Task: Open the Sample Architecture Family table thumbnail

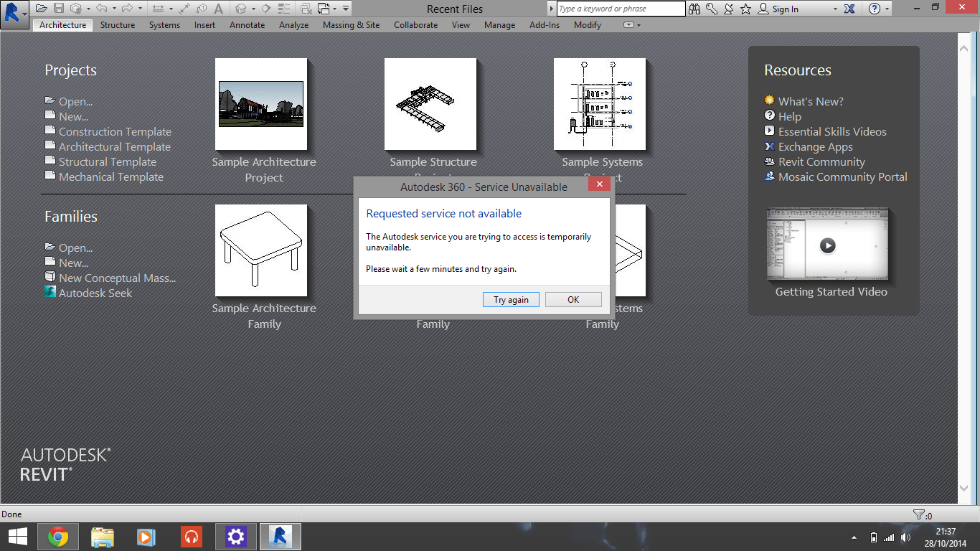Action: coord(261,250)
